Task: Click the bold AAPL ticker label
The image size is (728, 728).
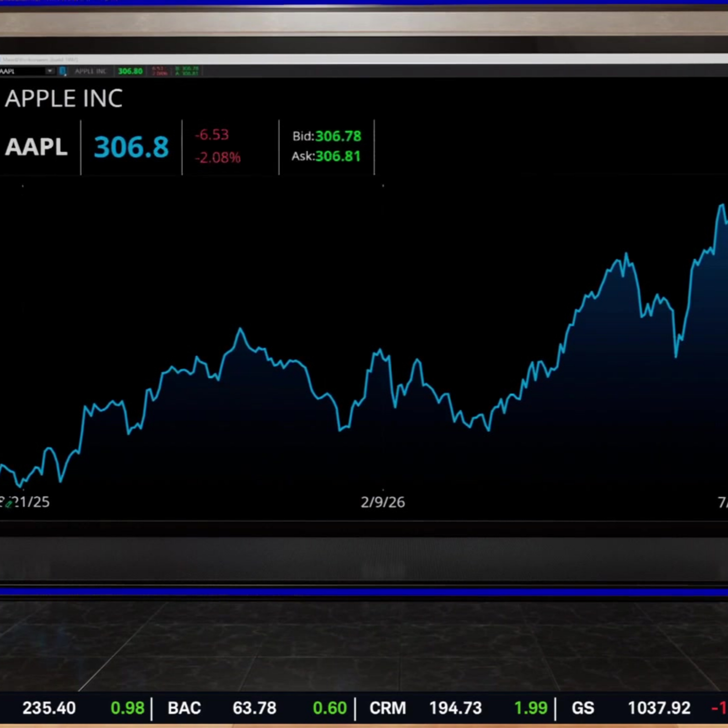Action: pos(36,147)
